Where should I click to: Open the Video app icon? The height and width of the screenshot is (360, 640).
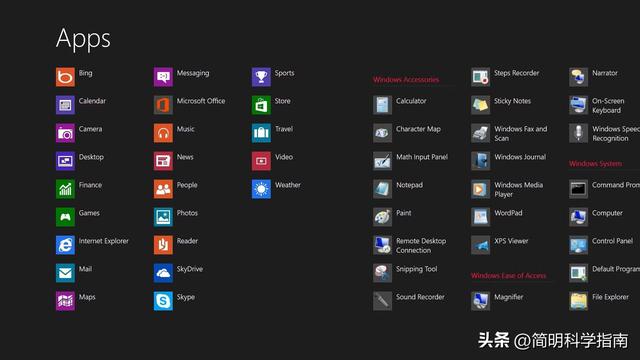tap(261, 161)
